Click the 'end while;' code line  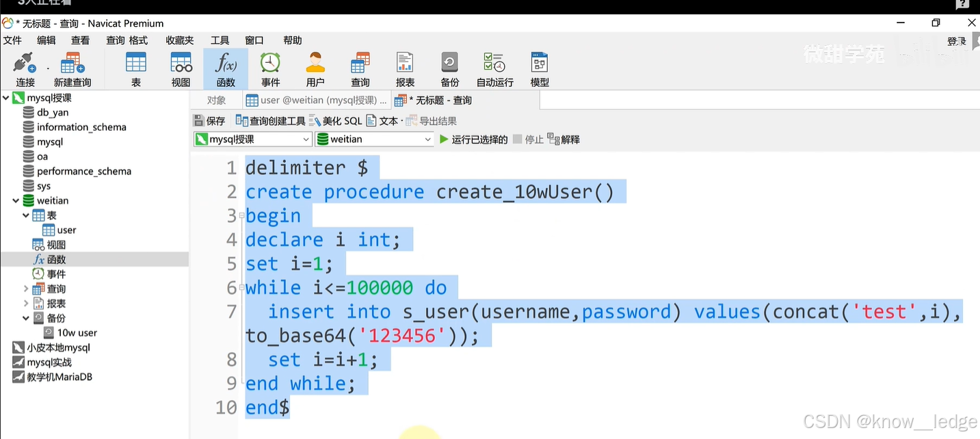click(x=301, y=384)
